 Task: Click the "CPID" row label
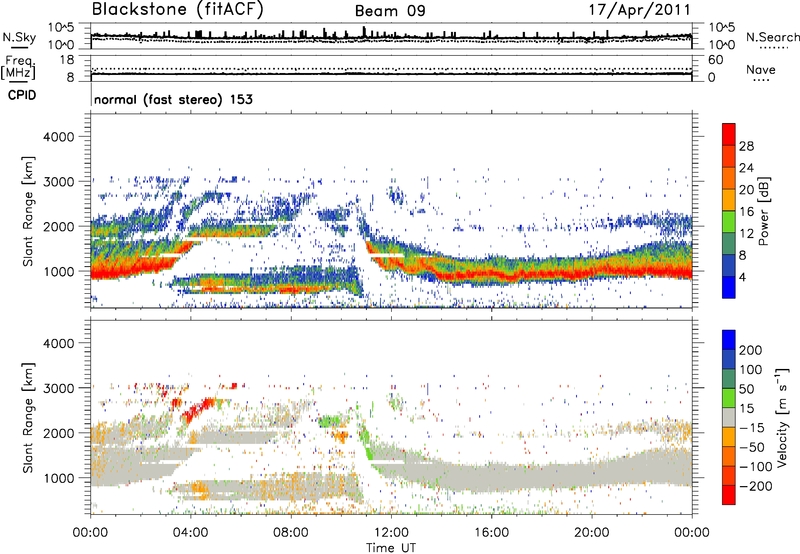(22, 95)
